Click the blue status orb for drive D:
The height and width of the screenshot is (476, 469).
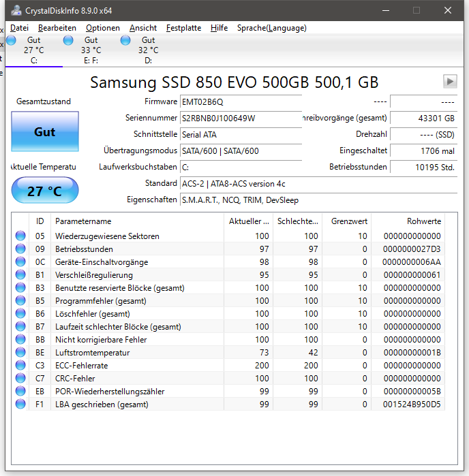click(125, 40)
